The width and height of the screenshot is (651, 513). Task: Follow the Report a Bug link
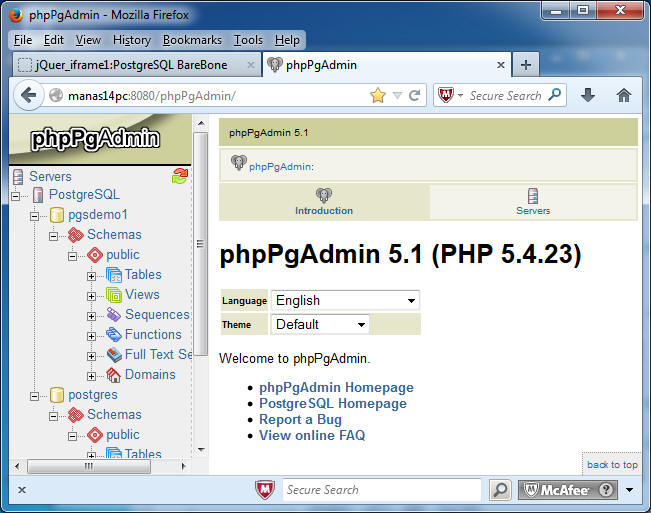pyautogui.click(x=300, y=419)
